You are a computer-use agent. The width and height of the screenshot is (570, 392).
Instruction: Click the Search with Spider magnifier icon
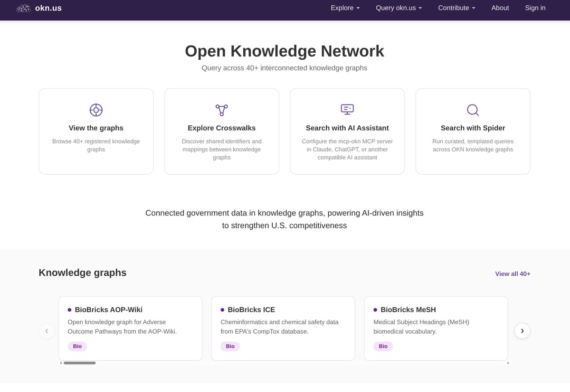tap(473, 110)
